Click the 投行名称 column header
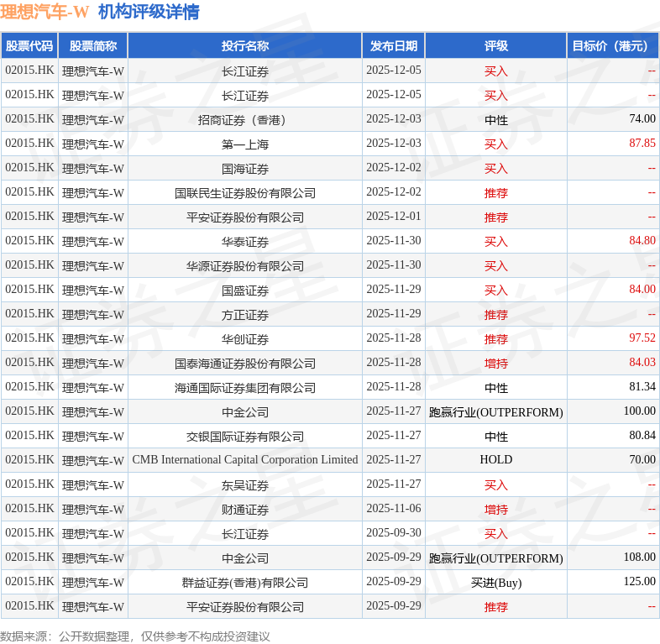 pyautogui.click(x=245, y=46)
